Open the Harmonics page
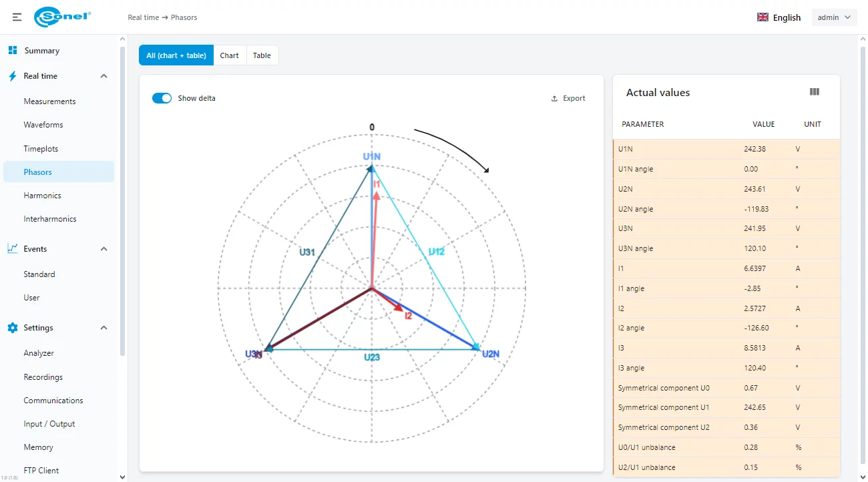Viewport: 868px width, 482px height. coord(42,196)
